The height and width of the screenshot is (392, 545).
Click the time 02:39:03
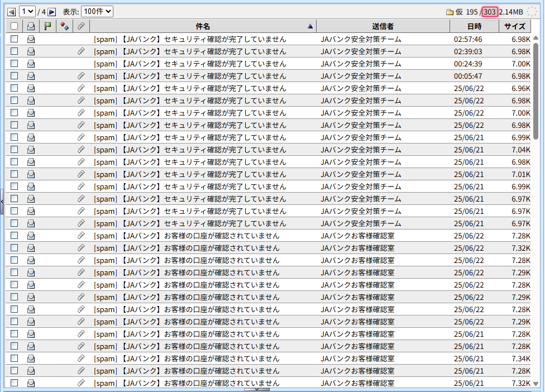[468, 52]
